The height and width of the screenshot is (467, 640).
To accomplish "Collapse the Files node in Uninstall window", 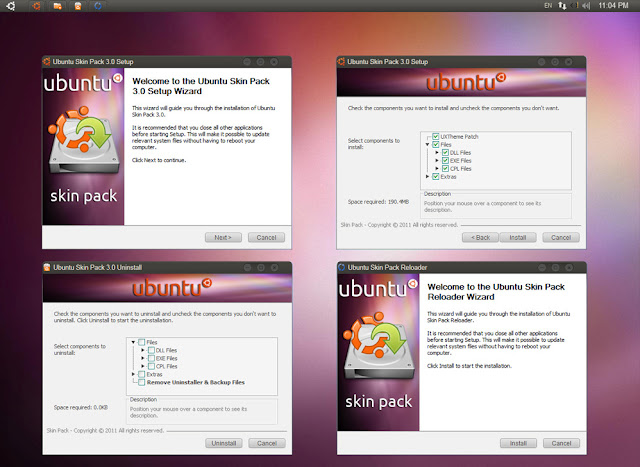I will tap(133, 342).
